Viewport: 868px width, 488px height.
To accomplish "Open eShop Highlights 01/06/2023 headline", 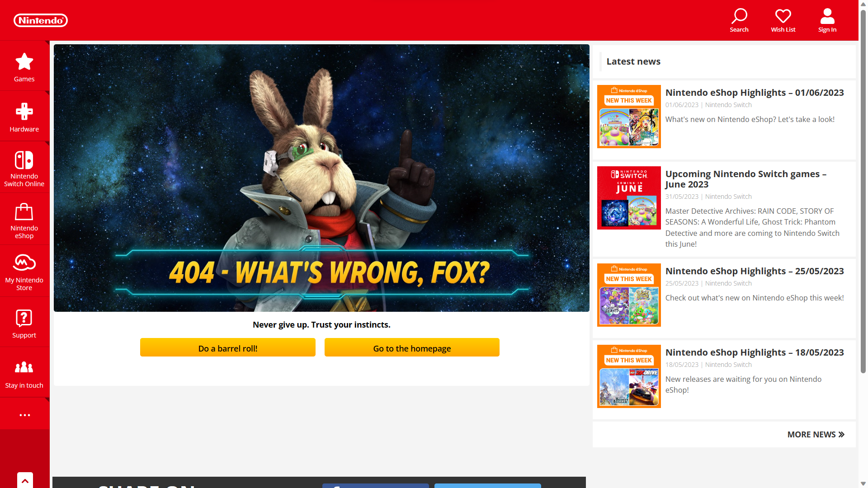I will pyautogui.click(x=754, y=93).
